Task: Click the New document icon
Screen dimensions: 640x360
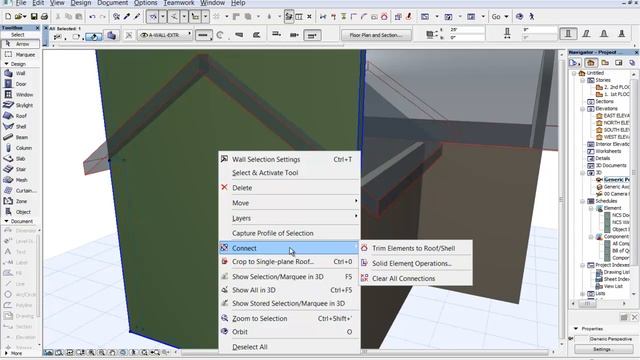Action: 8,16
